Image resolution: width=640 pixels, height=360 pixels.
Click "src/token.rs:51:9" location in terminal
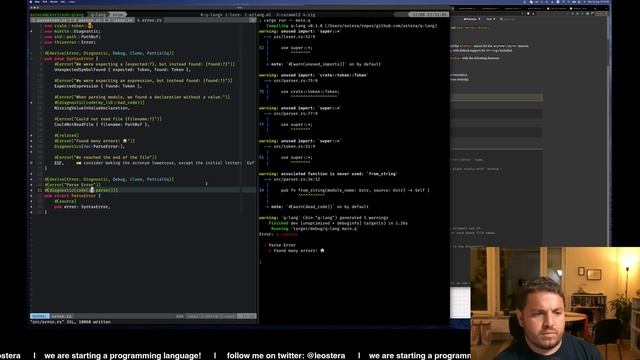(294, 147)
